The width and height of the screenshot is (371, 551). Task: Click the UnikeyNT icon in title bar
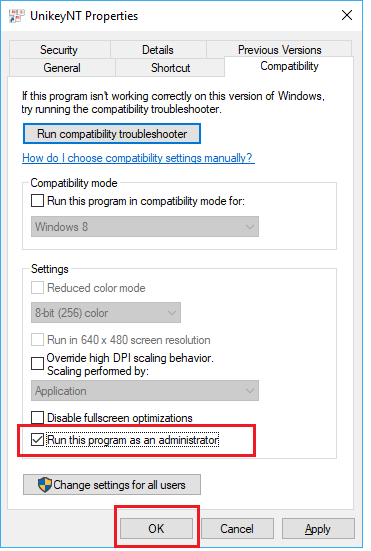pyautogui.click(x=16, y=16)
